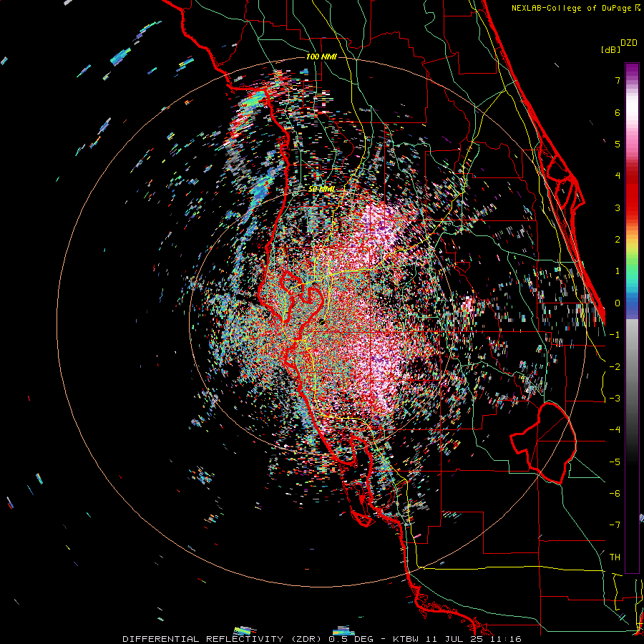Click the -3 value on the colorbar scale
The image size is (644, 644).
615,399
